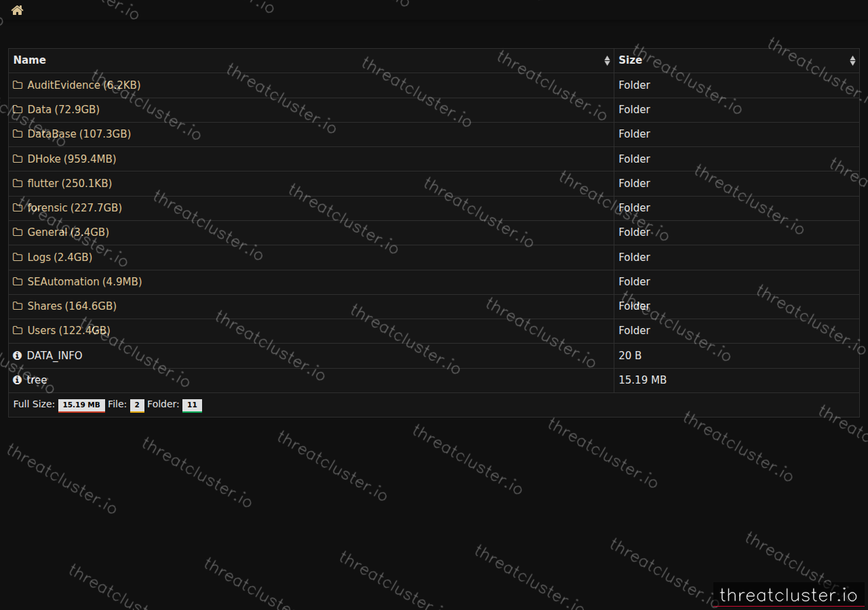The image size is (868, 610).
Task: Open the Users (122.4GB) folder
Action: (68, 331)
